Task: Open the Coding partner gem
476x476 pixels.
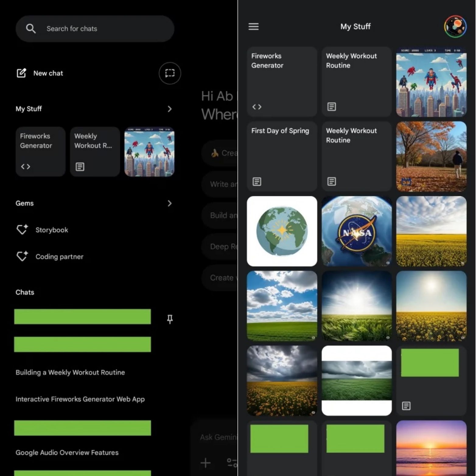Action: (59, 257)
